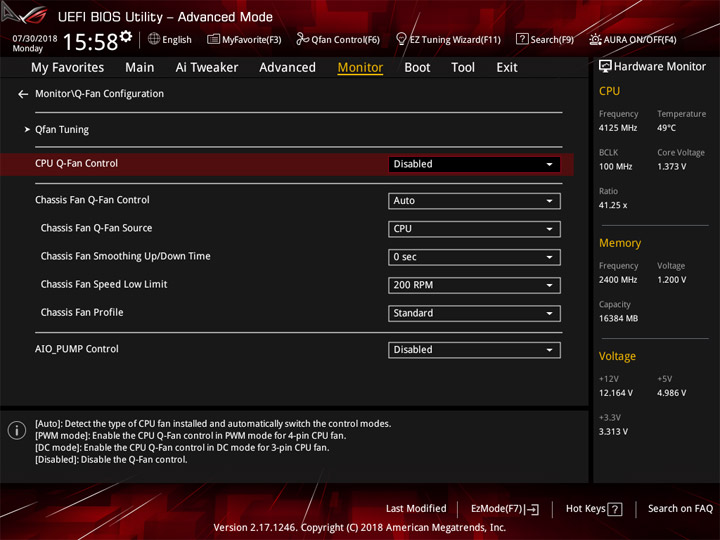This screenshot has height=540, width=720.
Task: Switch to EzMode(F7)
Action: [505, 509]
